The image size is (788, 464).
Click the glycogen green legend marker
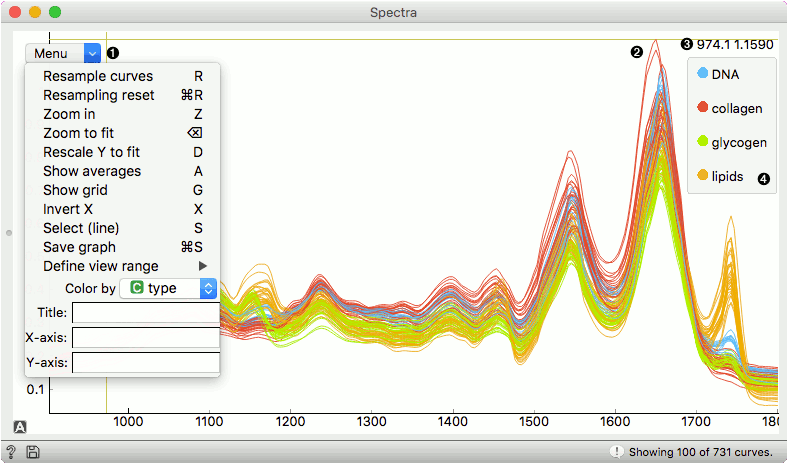tap(703, 141)
